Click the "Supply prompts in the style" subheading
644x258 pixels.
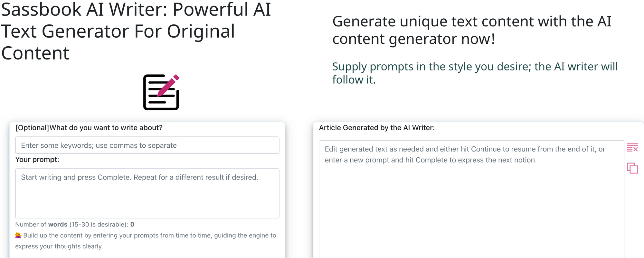(475, 73)
